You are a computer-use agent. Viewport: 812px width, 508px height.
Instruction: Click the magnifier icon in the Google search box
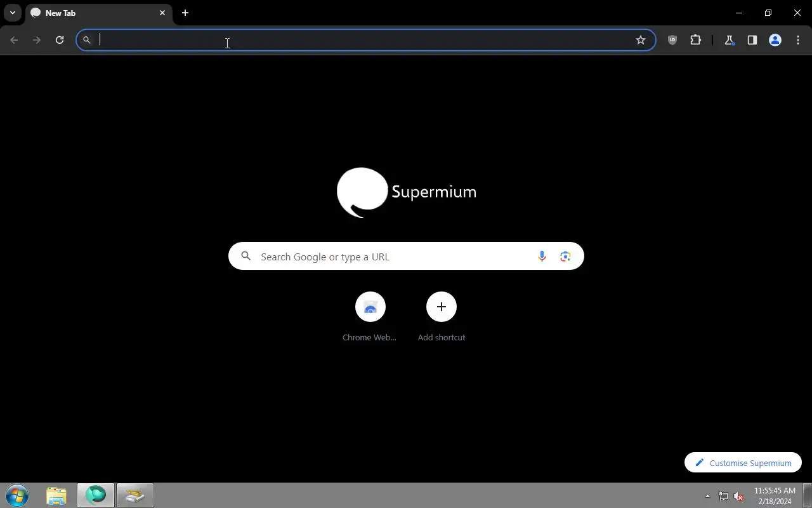click(246, 257)
